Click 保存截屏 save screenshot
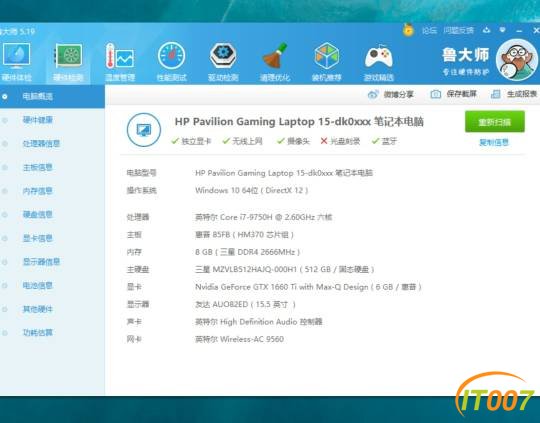The image size is (540, 423). click(x=454, y=94)
